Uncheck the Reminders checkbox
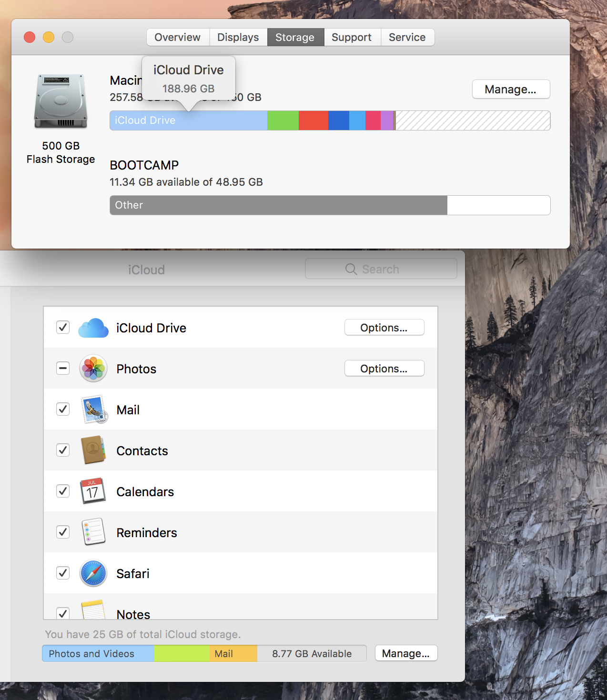 pyautogui.click(x=63, y=532)
